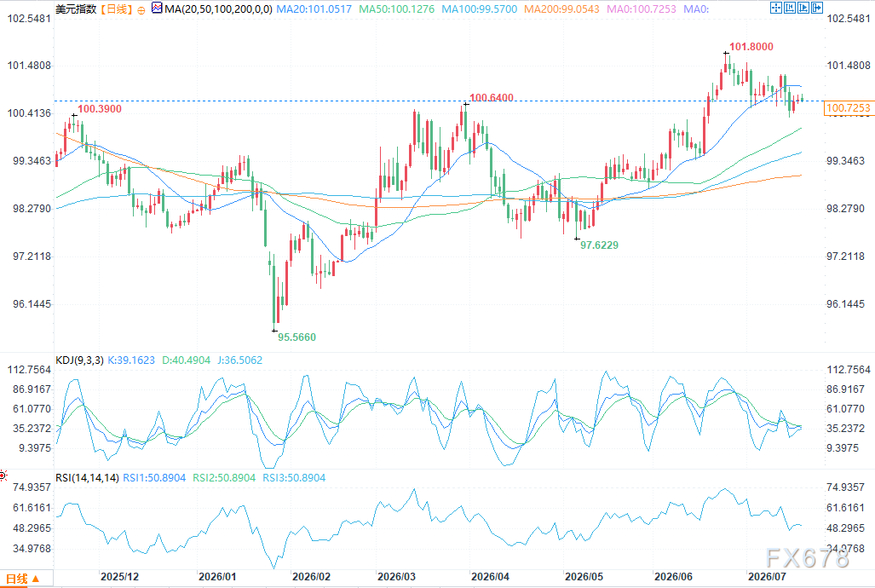Viewport: 875px width, 588px height.
Task: Click the 101.8000 high price marker
Action: [751, 47]
